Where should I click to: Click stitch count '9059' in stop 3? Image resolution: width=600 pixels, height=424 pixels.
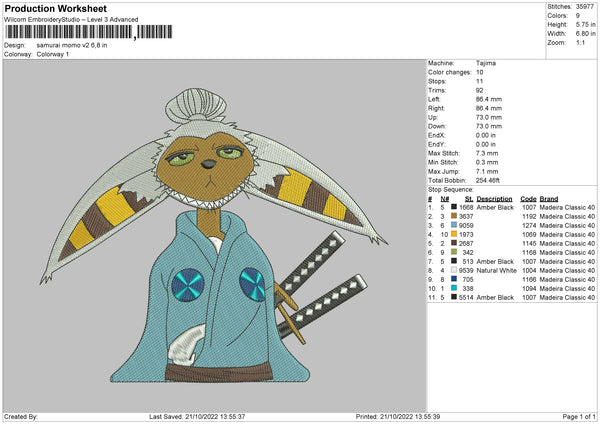coord(466,225)
